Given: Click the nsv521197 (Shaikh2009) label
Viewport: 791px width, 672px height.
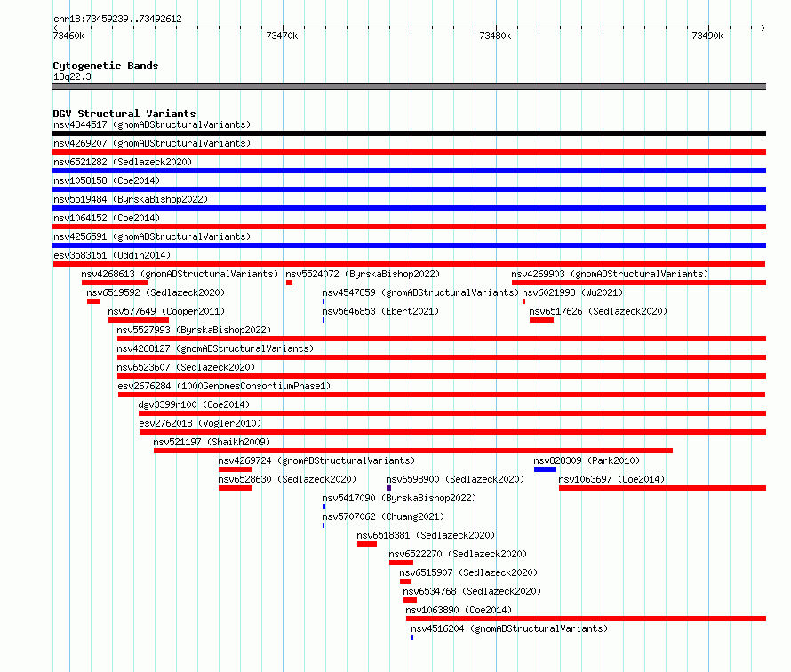Looking at the screenshot, I should click(212, 442).
